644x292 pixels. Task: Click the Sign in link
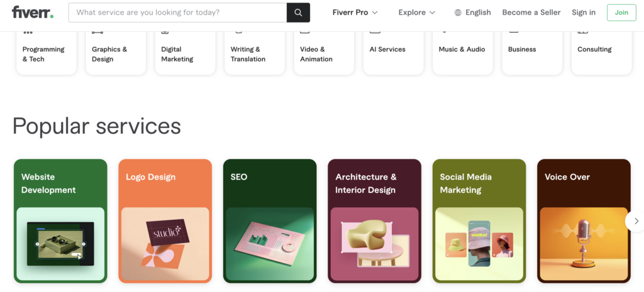(584, 13)
